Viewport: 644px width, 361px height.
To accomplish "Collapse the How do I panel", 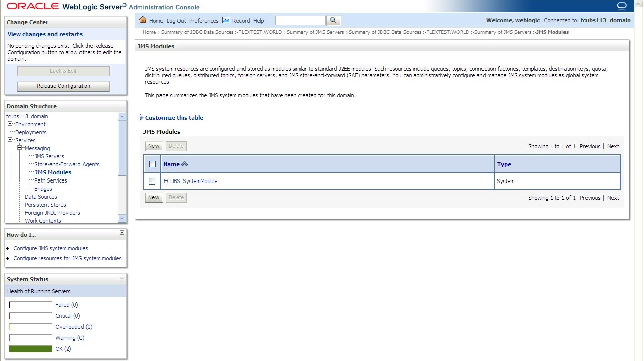I will [x=122, y=233].
